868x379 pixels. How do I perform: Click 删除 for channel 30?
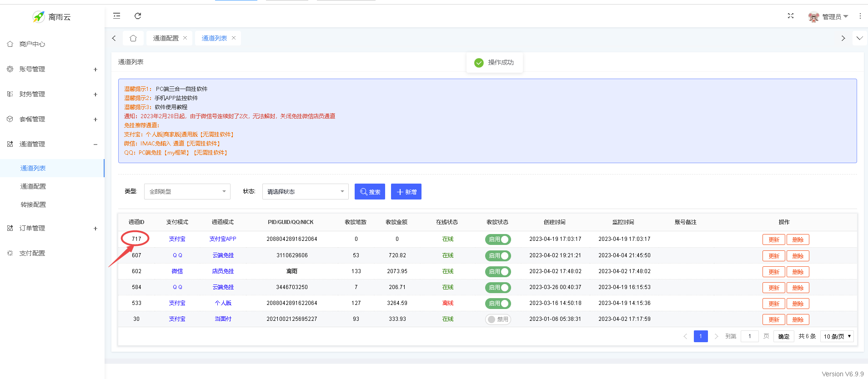tap(798, 319)
